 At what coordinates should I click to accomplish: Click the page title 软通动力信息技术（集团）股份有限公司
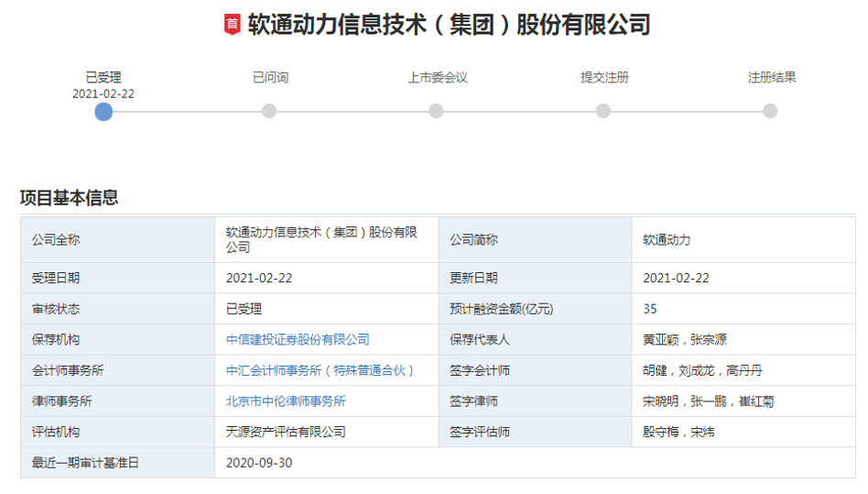click(x=449, y=25)
